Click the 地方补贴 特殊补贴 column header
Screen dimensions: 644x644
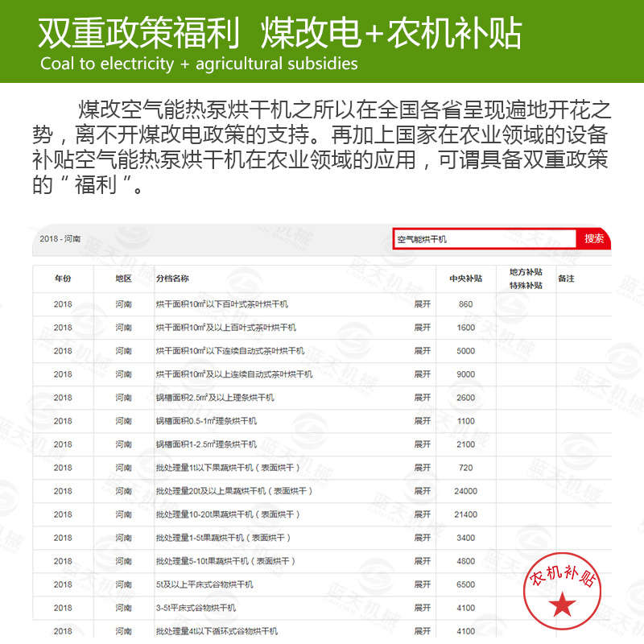tap(526, 279)
